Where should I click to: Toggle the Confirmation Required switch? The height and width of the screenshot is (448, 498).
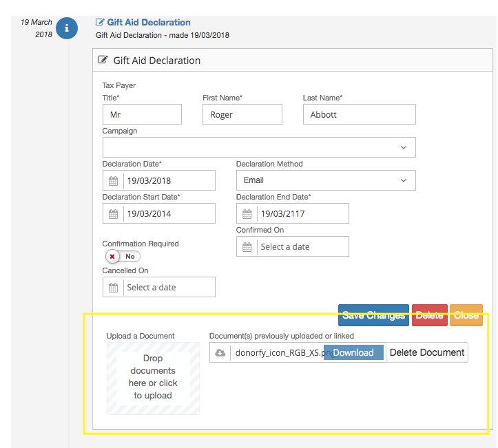coord(122,257)
